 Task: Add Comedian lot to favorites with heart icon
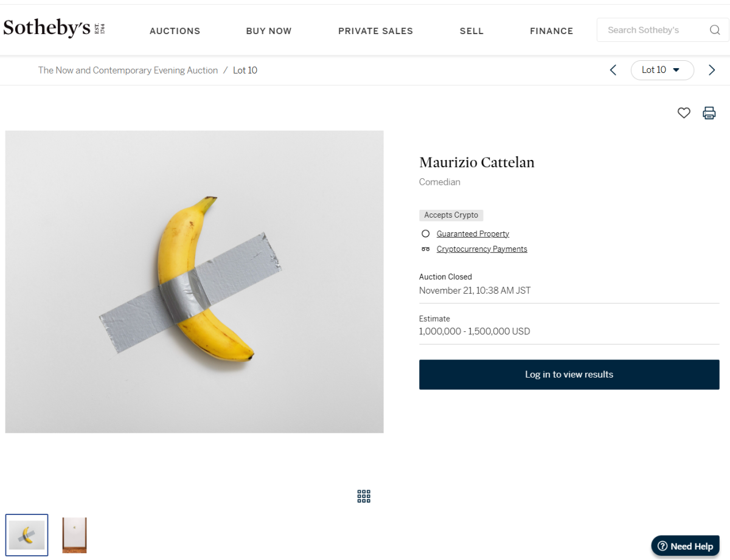point(683,113)
